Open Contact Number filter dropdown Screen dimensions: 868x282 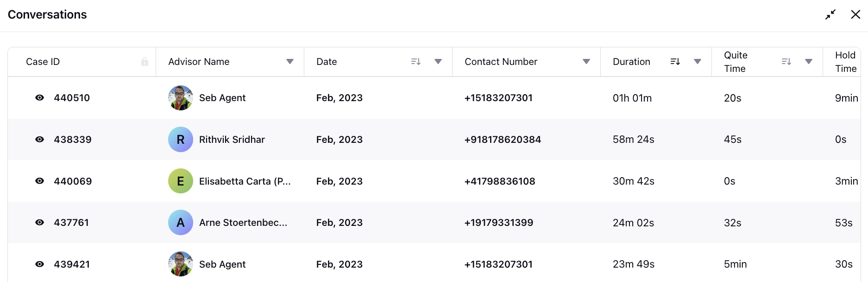tap(586, 62)
